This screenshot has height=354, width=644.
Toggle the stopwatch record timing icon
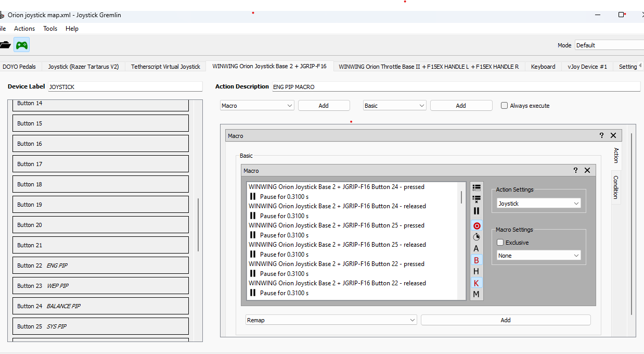coord(476,237)
